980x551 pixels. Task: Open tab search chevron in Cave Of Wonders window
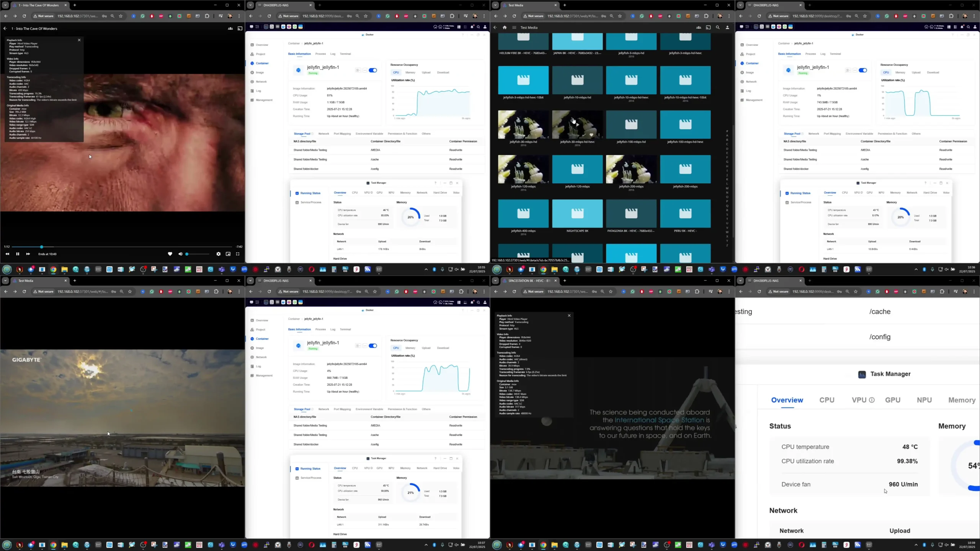[x=5, y=5]
